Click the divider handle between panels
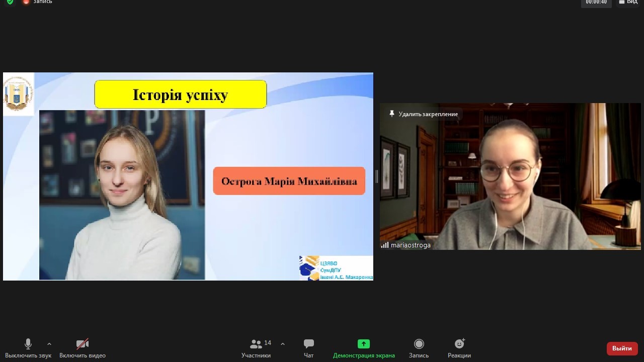644x362 pixels. (376, 176)
